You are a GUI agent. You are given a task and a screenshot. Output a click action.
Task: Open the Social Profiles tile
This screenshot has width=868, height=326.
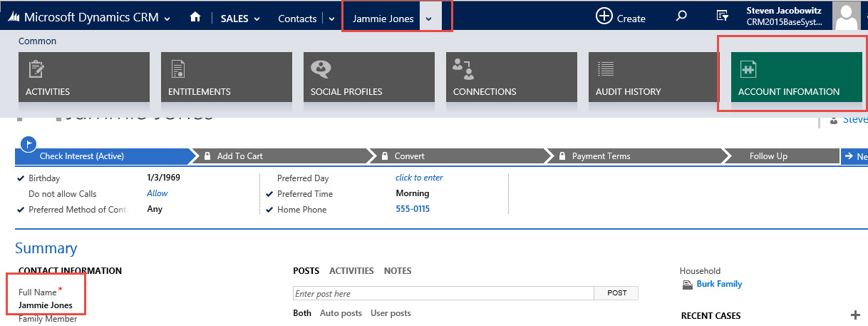tap(369, 78)
